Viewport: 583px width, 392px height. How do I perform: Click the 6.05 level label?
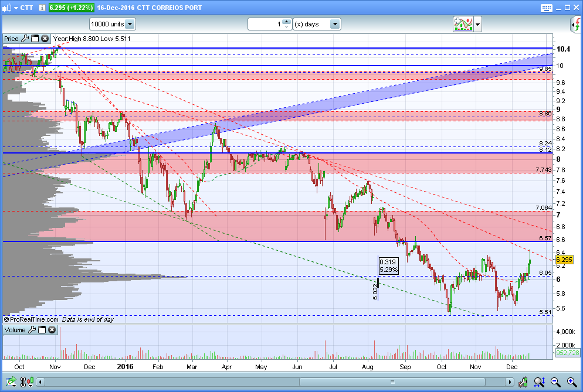[x=545, y=272]
